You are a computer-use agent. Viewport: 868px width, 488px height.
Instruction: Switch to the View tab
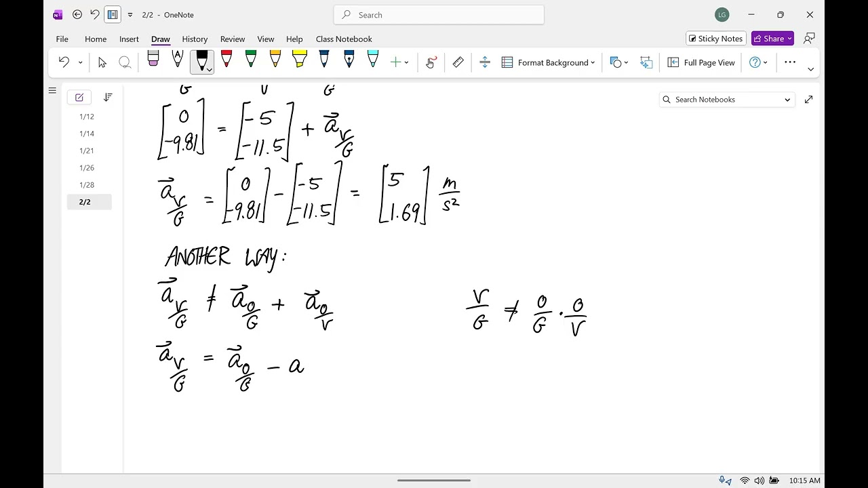266,39
